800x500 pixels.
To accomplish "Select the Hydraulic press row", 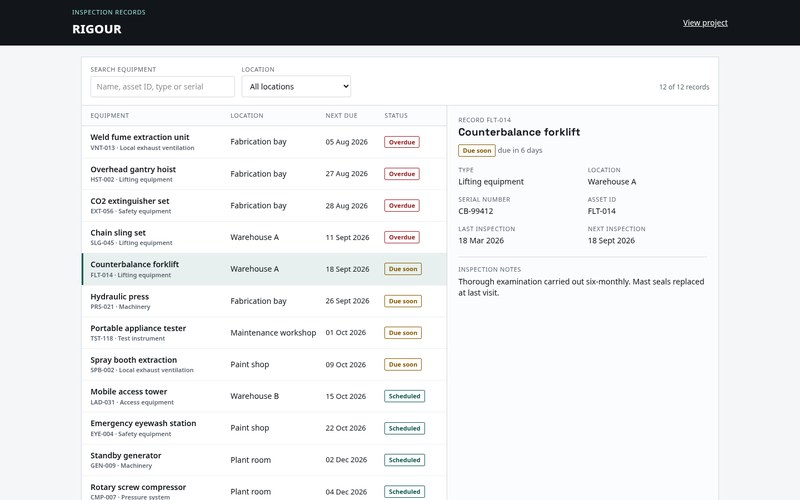I will pyautogui.click(x=264, y=301).
